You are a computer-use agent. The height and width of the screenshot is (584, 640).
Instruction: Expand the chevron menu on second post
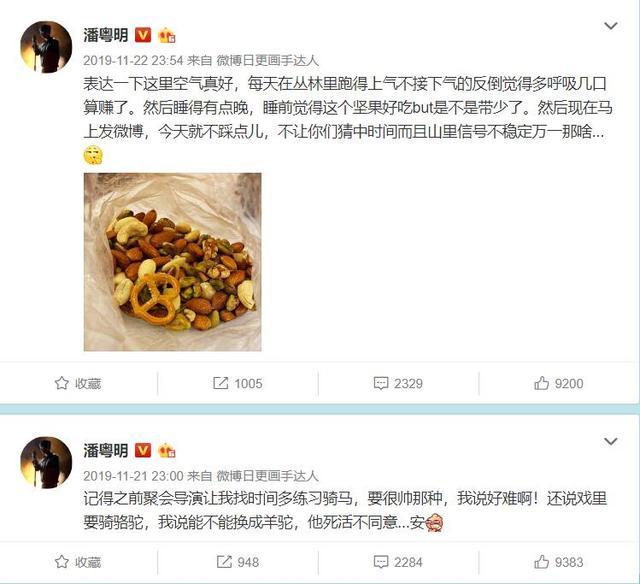(x=611, y=441)
